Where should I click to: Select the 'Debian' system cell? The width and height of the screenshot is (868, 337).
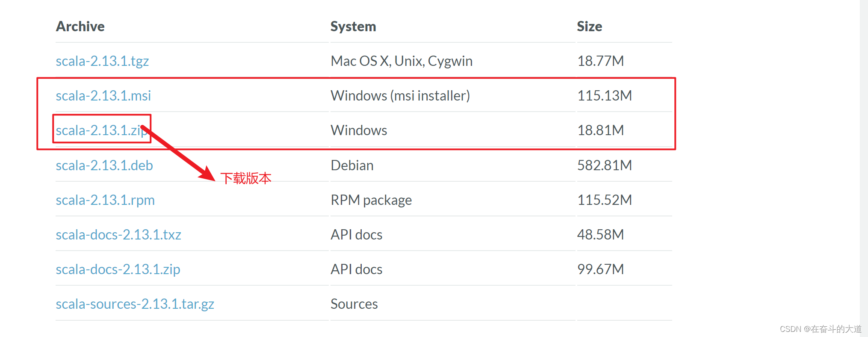coord(352,166)
